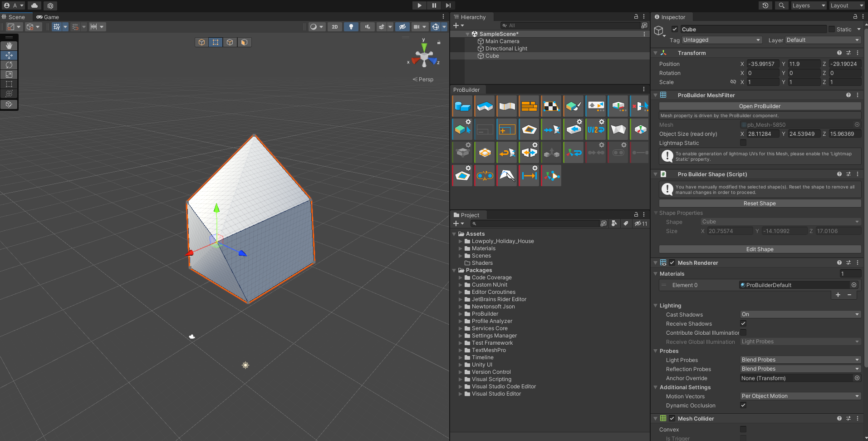Enable the Static checkbox
The image size is (868, 441).
(832, 29)
